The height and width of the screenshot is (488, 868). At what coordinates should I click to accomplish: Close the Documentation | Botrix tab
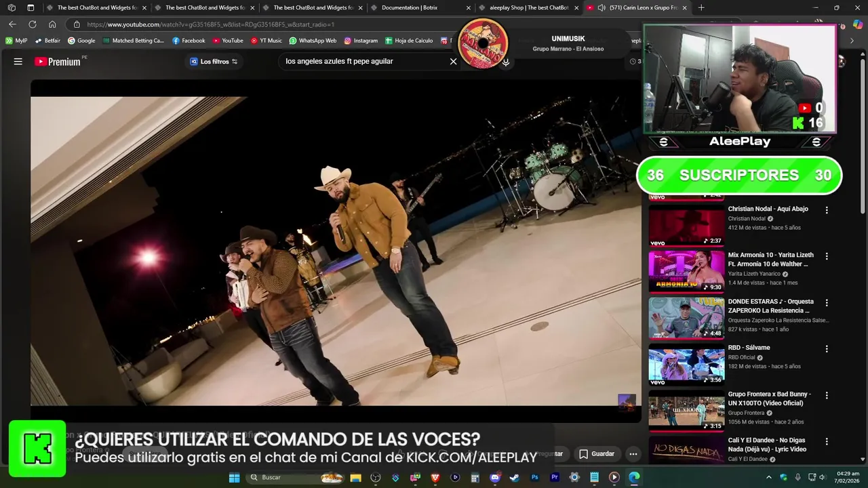click(468, 7)
